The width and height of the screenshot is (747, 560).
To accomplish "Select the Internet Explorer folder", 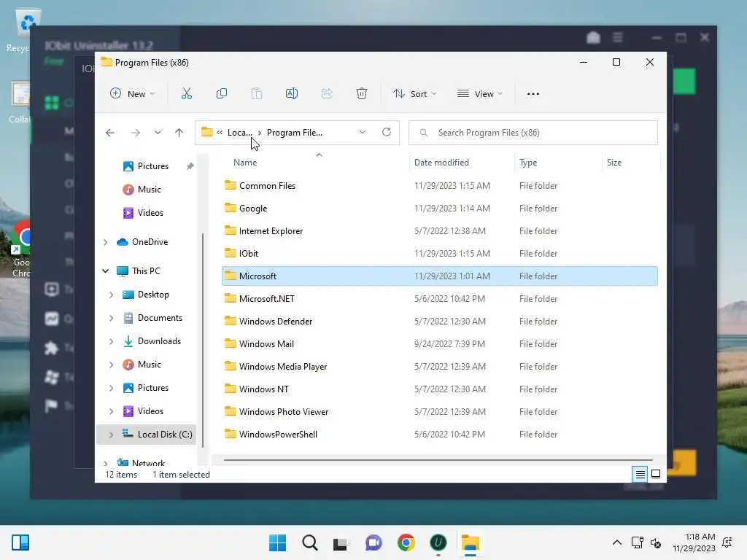I will click(x=440, y=231).
